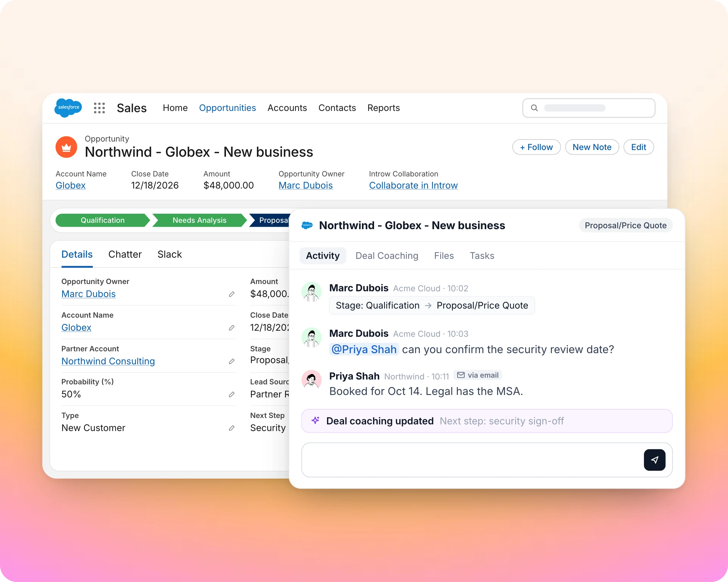This screenshot has width=728, height=582.
Task: Open Northwind Consulting partner link
Action: (108, 361)
